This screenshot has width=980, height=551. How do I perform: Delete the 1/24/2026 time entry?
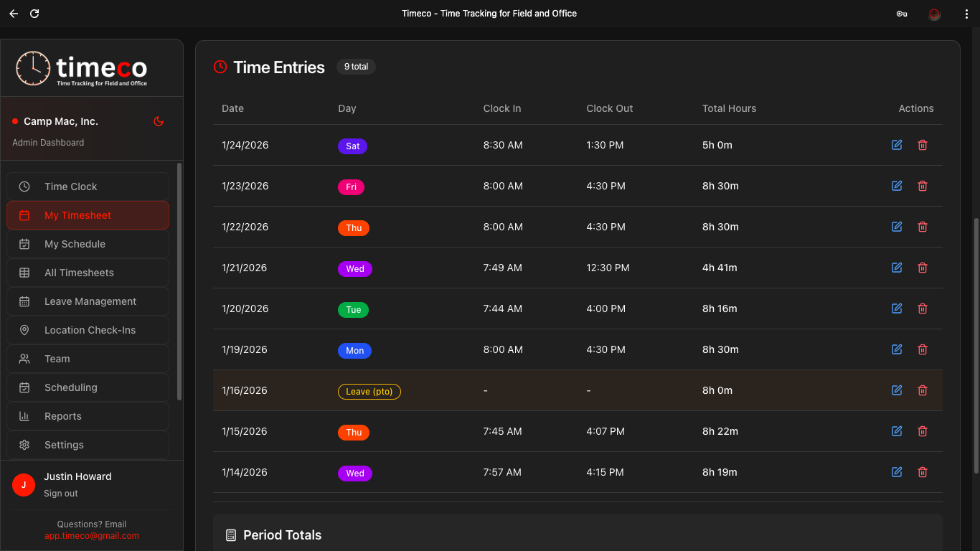tap(923, 145)
